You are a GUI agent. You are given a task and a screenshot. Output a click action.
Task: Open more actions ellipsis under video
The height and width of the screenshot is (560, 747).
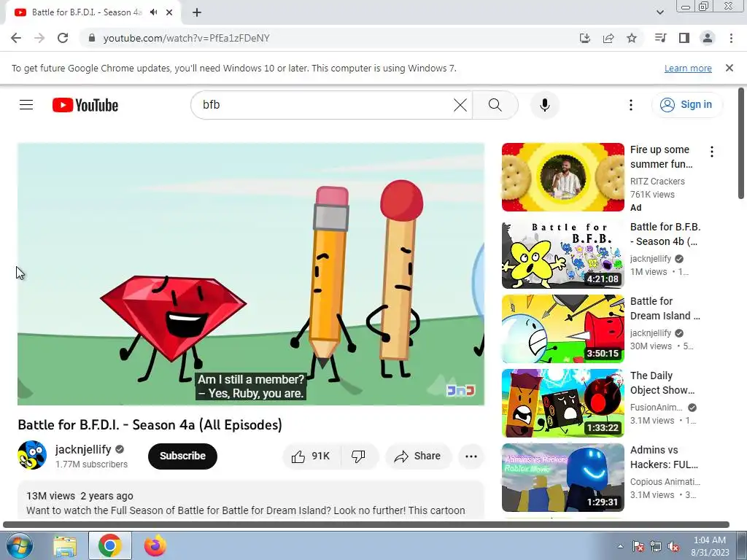coord(471,456)
